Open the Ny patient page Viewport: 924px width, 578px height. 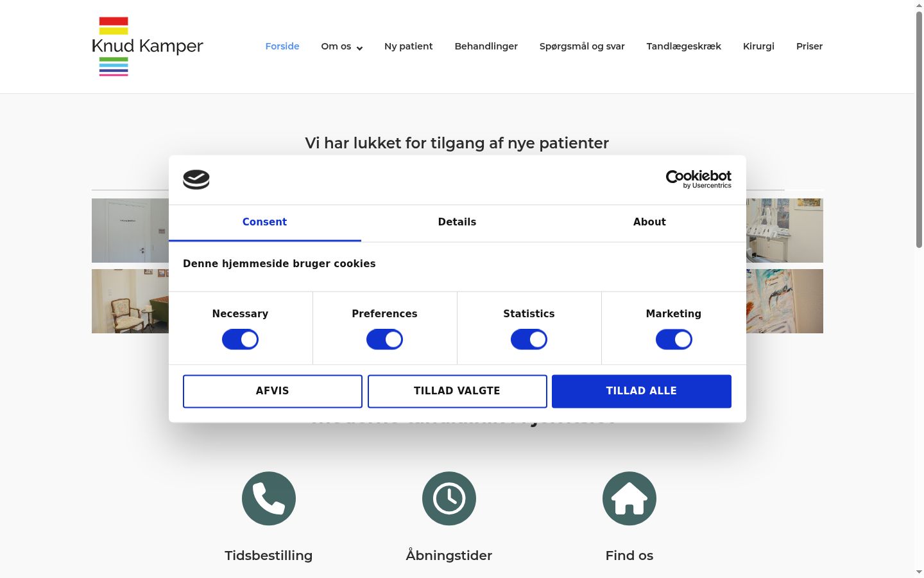click(x=408, y=46)
